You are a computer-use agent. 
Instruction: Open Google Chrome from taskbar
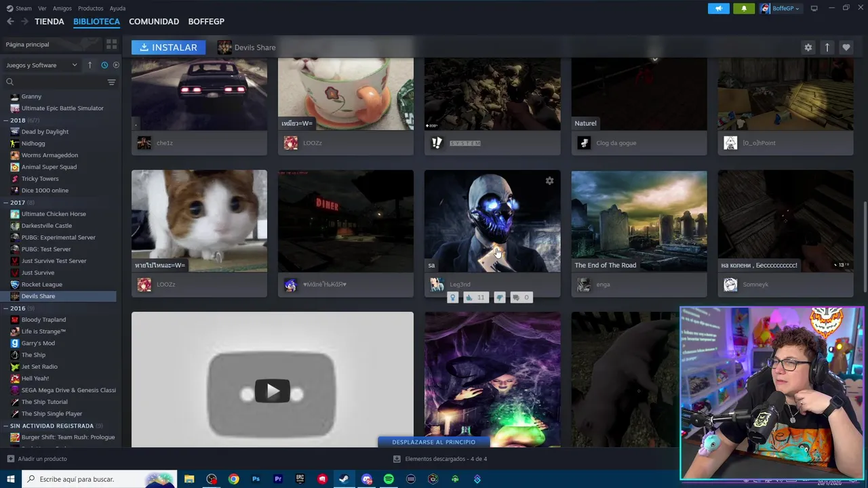coord(233,479)
